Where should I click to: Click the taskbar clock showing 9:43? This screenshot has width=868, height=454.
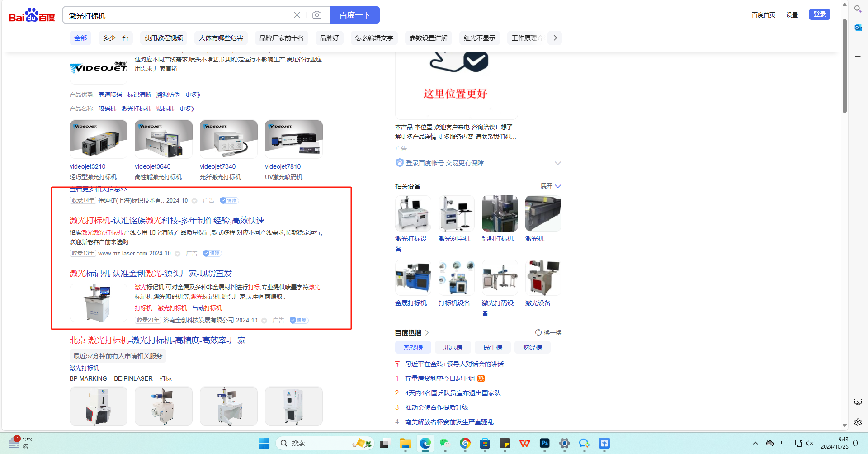point(835,443)
